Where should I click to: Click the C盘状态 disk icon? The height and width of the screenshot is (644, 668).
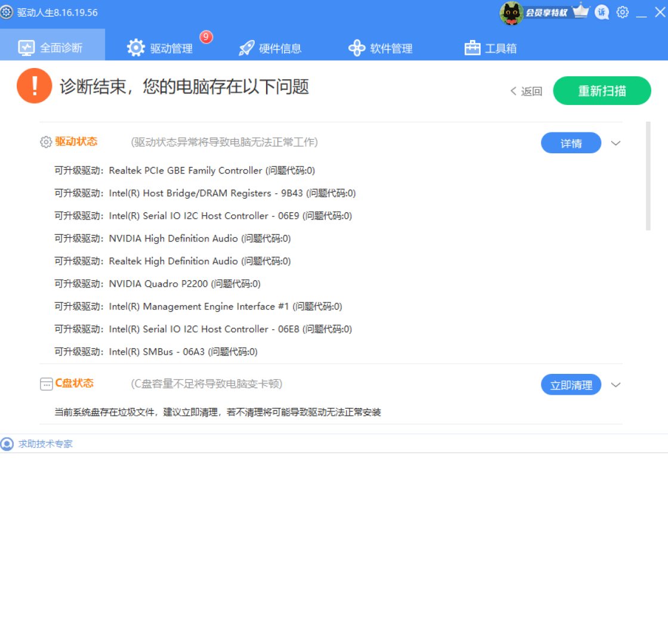[46, 384]
